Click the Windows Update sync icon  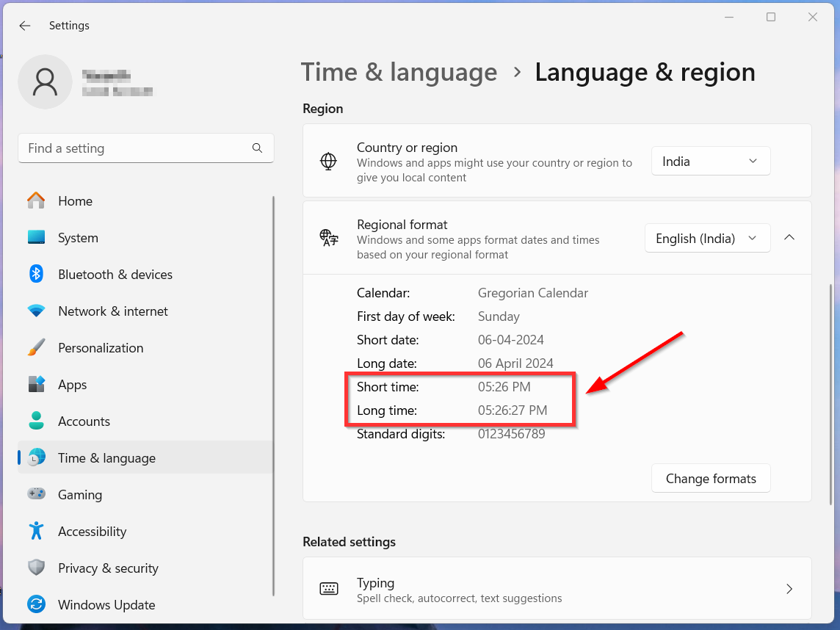pos(37,604)
